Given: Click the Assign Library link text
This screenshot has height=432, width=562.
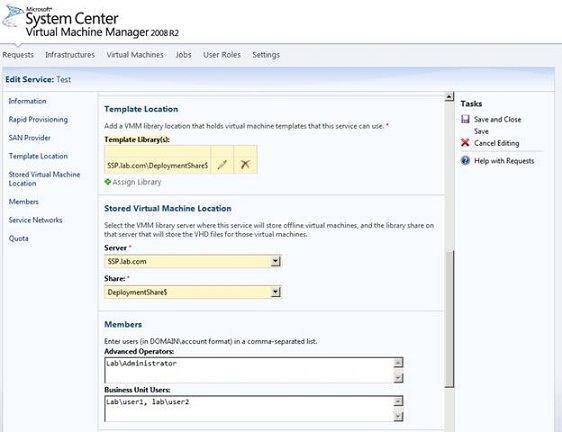Looking at the screenshot, I should (x=137, y=182).
